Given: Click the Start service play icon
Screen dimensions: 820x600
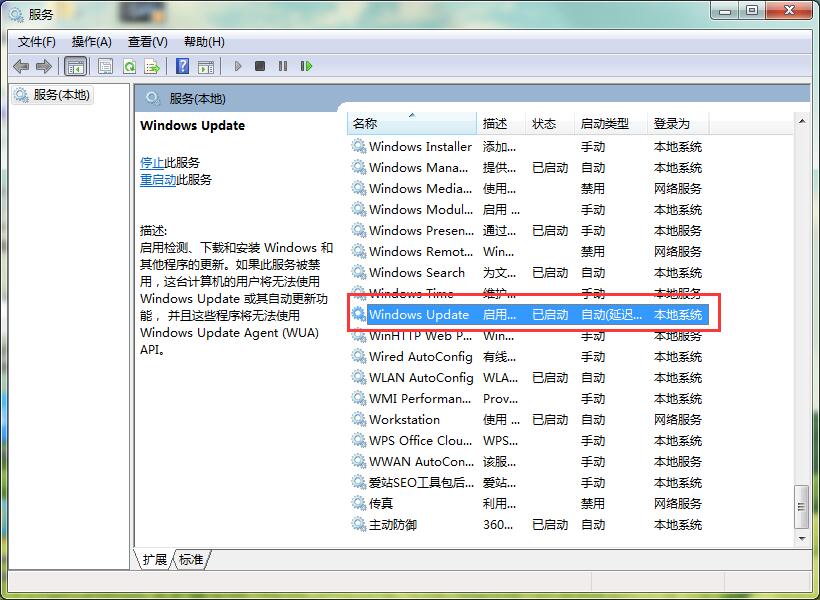Looking at the screenshot, I should (238, 66).
